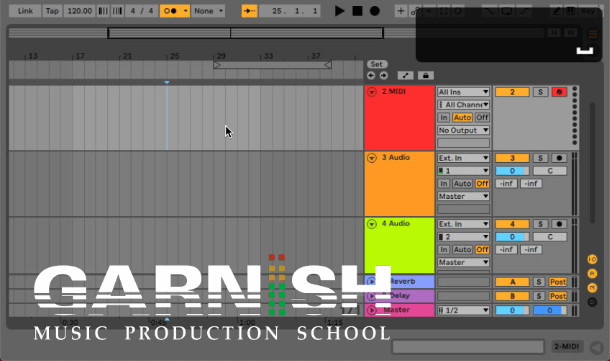Show the Track Delay D section

click(592, 302)
